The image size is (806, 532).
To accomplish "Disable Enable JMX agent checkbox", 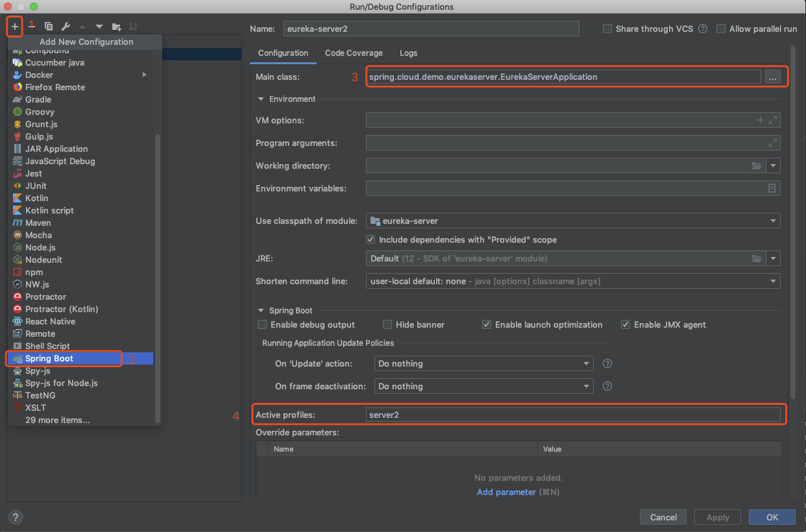I will 626,325.
